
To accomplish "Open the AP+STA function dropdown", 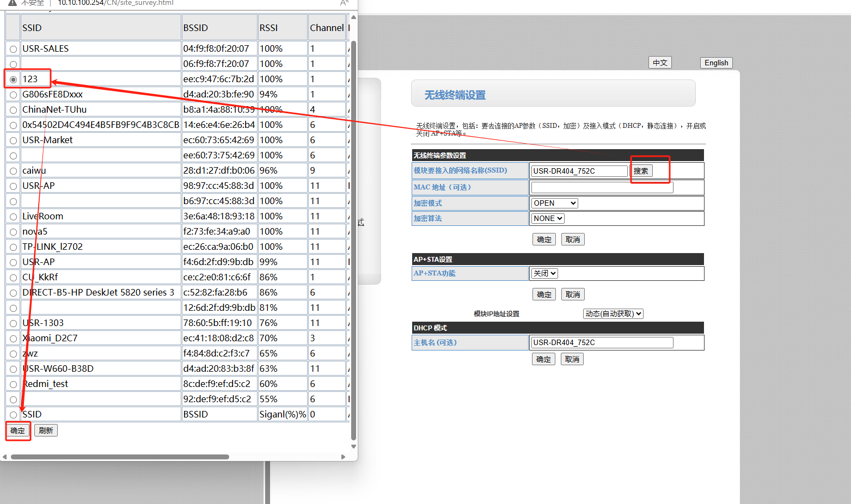I will pyautogui.click(x=544, y=273).
